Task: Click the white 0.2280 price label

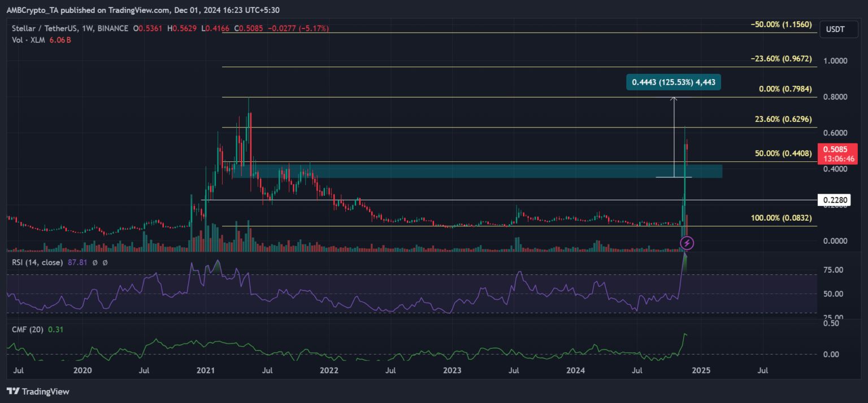Action: 834,200
